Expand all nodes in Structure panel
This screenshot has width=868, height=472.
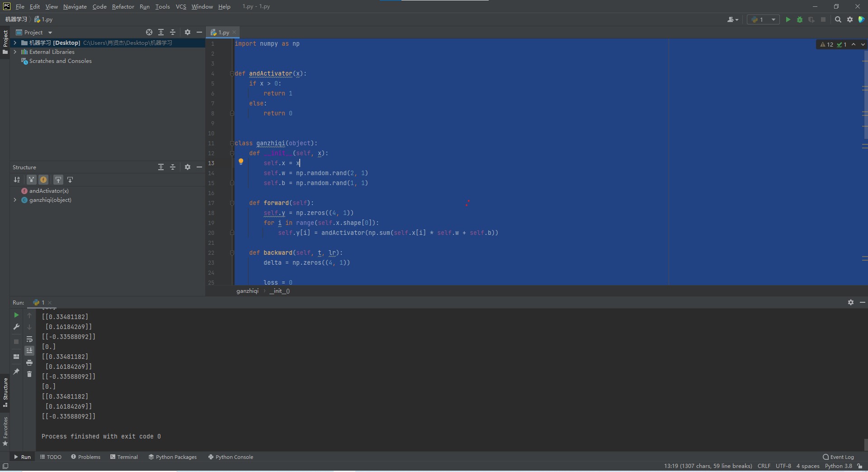(161, 167)
